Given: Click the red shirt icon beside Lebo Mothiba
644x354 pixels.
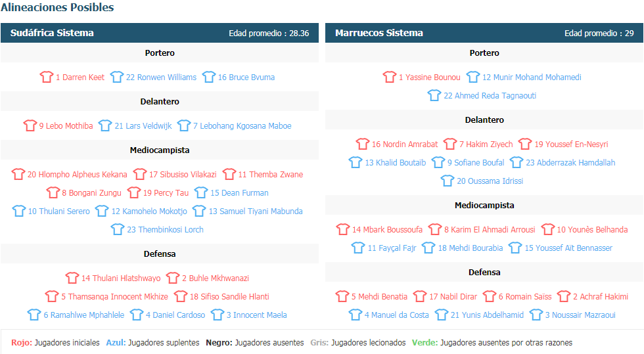Looking at the screenshot, I should pos(30,125).
